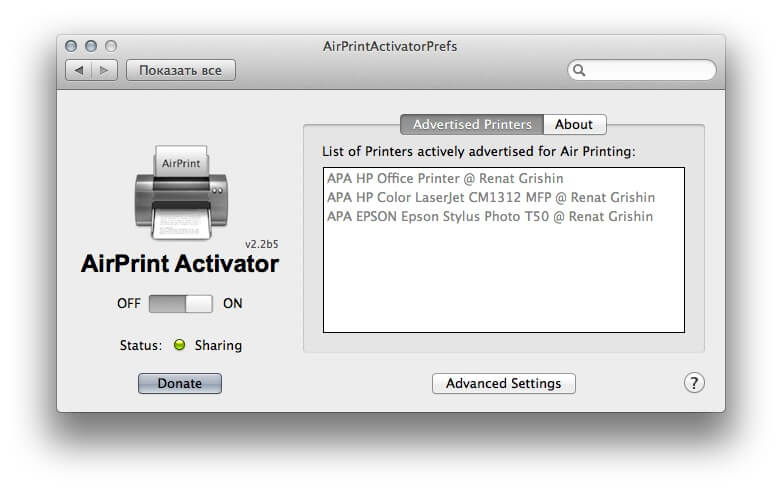Close the AirPrintActivatorPrefs window
This screenshot has width=782, height=491.
71,46
